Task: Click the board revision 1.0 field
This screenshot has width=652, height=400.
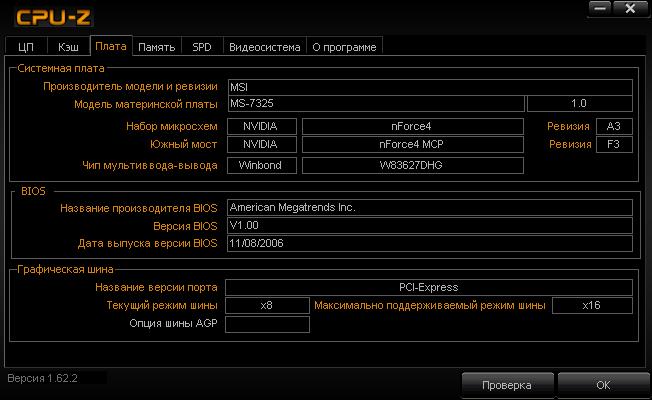Action: (580, 104)
